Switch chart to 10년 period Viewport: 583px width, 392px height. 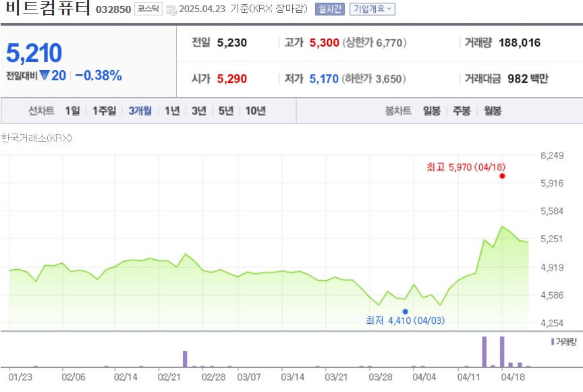coord(256,111)
